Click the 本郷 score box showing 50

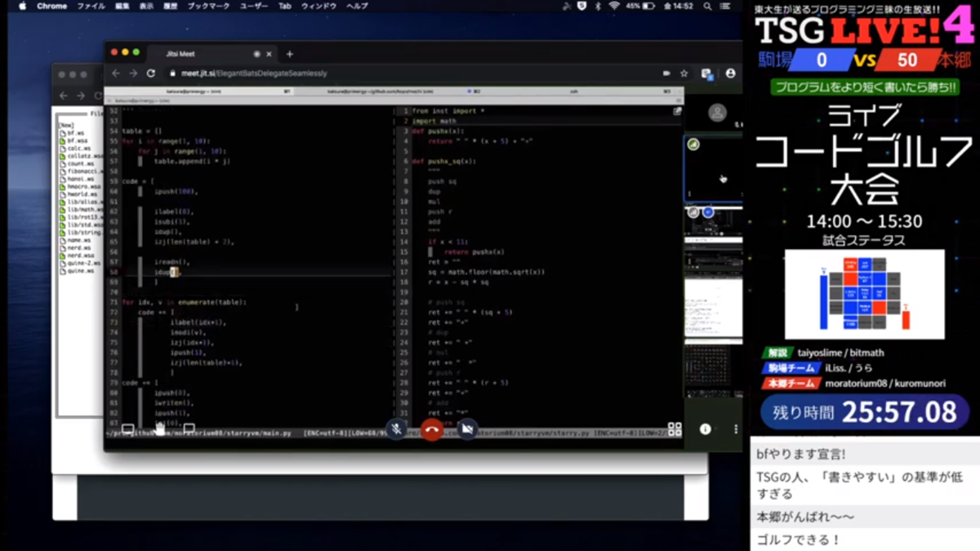click(906, 60)
